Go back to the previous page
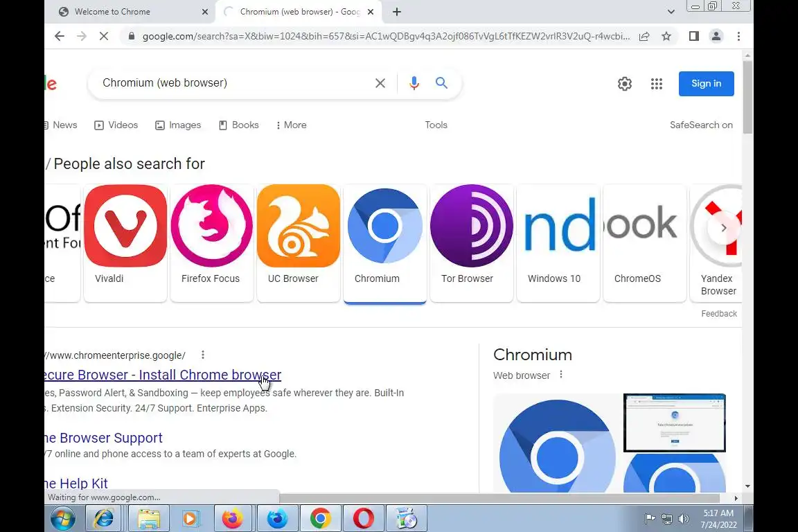Screen dimensions: 798x532 [x=60, y=36]
